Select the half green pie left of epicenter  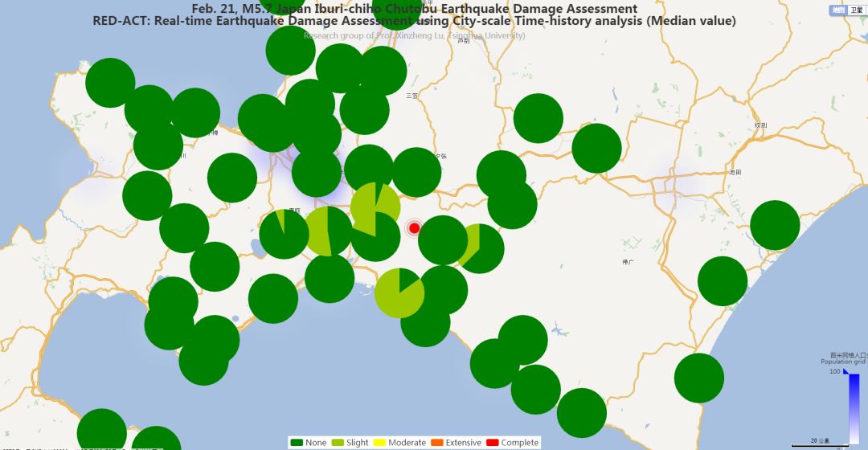tap(328, 231)
